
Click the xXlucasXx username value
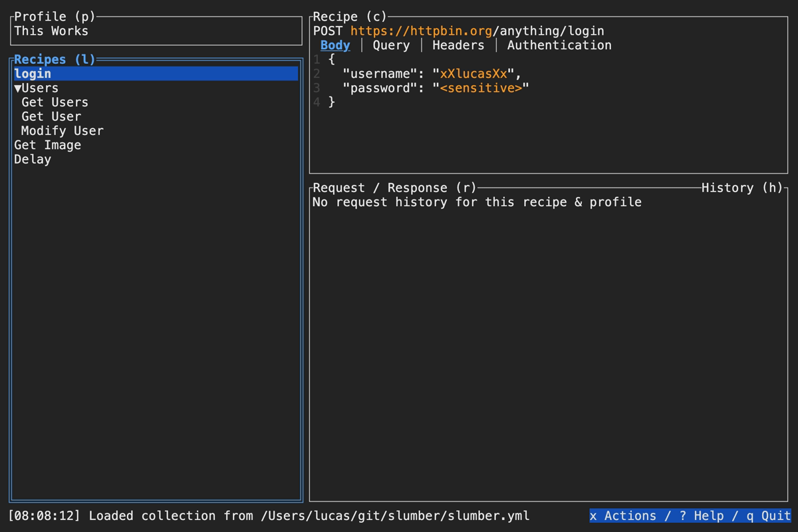tap(473, 74)
